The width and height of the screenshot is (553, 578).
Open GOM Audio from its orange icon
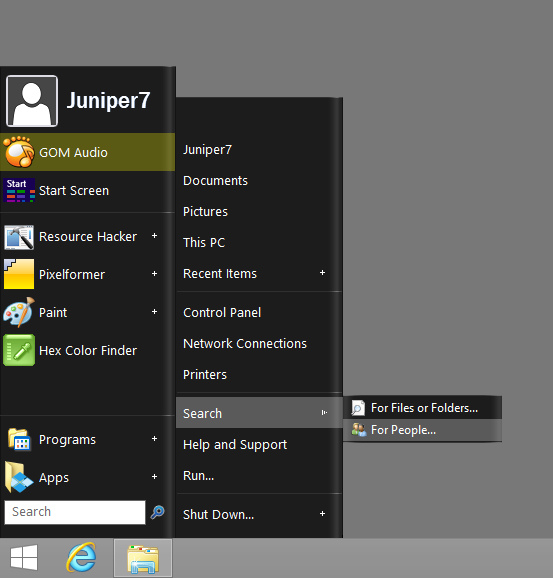(19, 152)
